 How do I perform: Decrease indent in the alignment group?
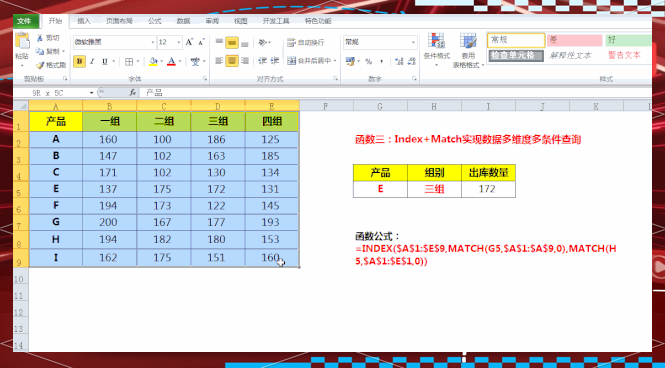[x=262, y=61]
